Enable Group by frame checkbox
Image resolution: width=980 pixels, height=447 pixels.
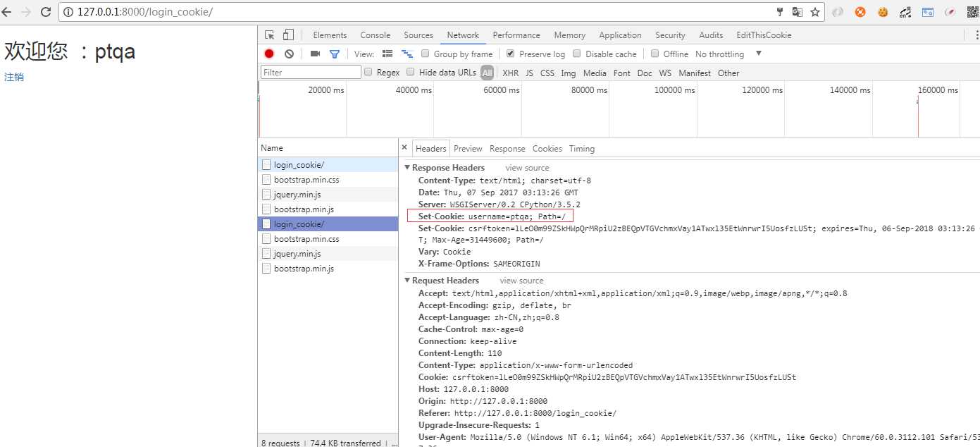pos(426,54)
